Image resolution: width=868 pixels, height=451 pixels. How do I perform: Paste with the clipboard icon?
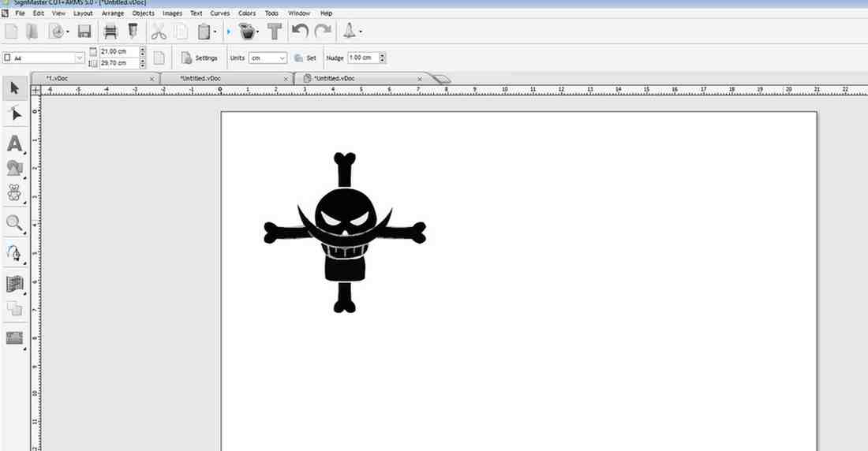point(204,32)
